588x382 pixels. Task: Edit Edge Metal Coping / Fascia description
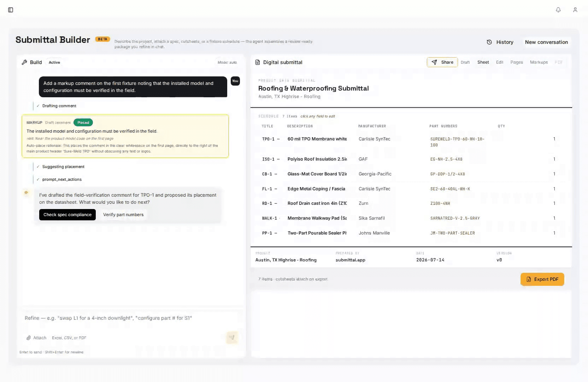(316, 189)
